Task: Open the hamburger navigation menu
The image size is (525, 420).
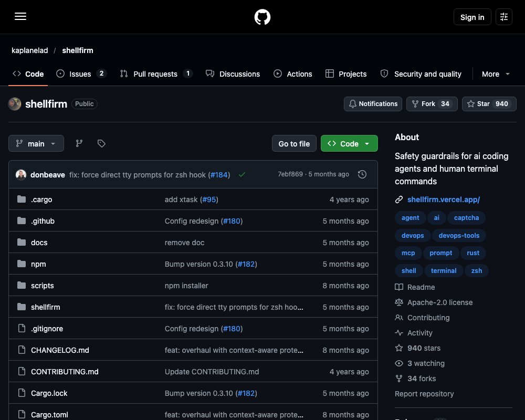Action: 20,16
